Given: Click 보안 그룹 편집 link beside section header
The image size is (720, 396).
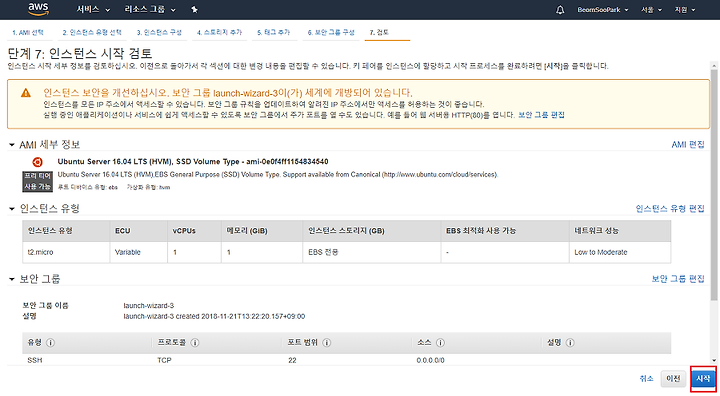Looking at the screenshot, I should coord(678,279).
